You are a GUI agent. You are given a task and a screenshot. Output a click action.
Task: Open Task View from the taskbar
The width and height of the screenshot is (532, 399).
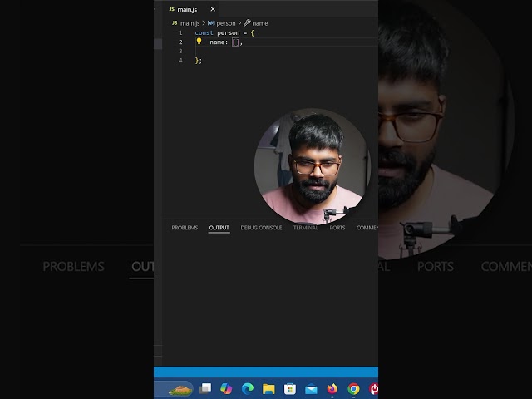click(205, 388)
